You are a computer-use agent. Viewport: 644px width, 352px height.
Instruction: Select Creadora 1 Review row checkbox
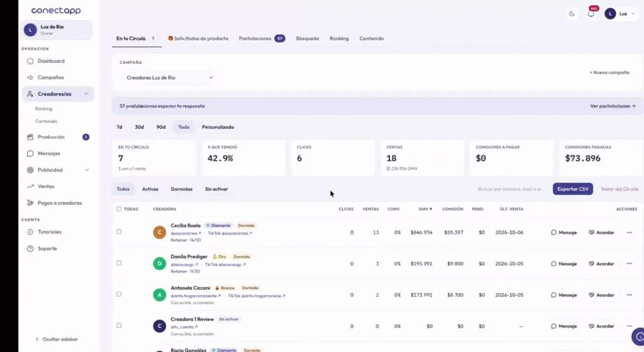[119, 326]
